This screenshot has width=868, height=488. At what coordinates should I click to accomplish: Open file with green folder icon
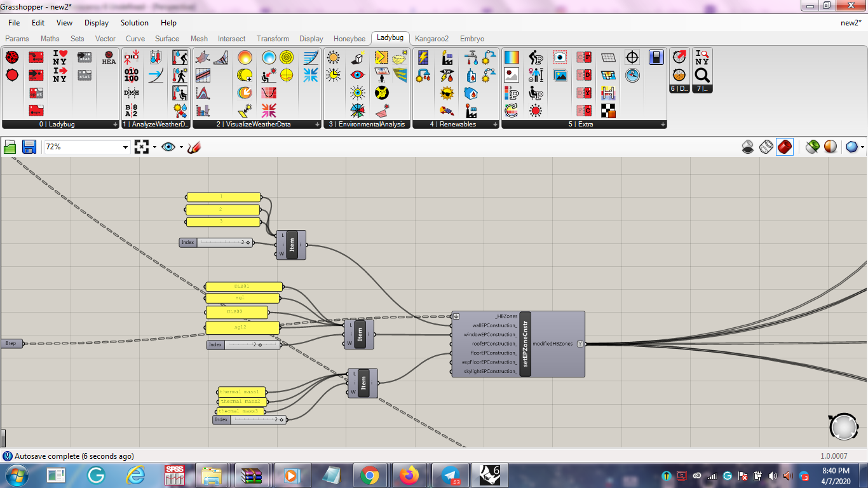click(x=10, y=147)
